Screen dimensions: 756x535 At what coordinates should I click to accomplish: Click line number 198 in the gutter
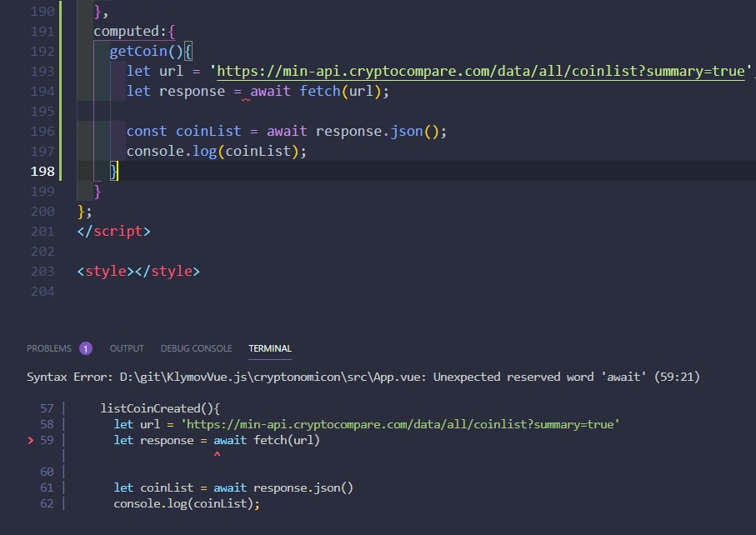pyautogui.click(x=43, y=171)
